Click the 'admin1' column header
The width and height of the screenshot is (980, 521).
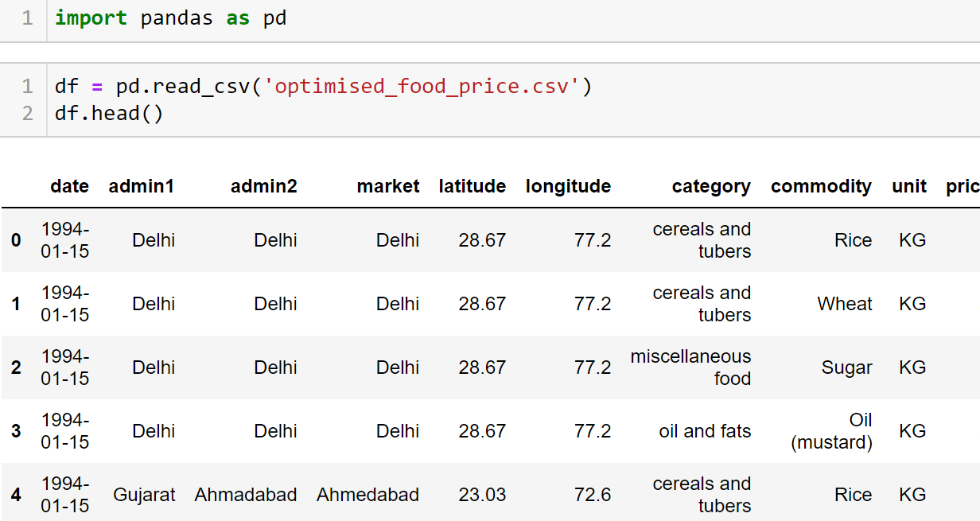[142, 186]
